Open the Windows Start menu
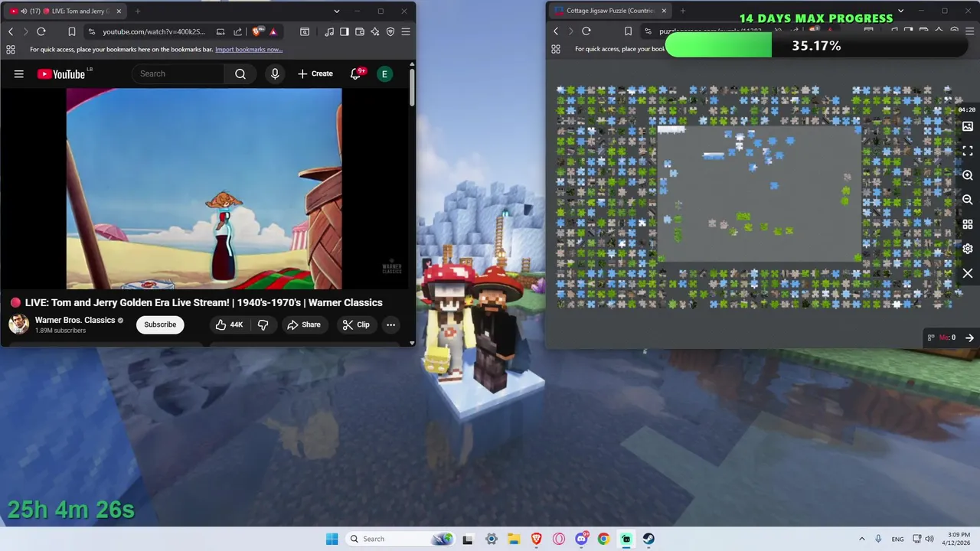The height and width of the screenshot is (551, 980). click(332, 539)
